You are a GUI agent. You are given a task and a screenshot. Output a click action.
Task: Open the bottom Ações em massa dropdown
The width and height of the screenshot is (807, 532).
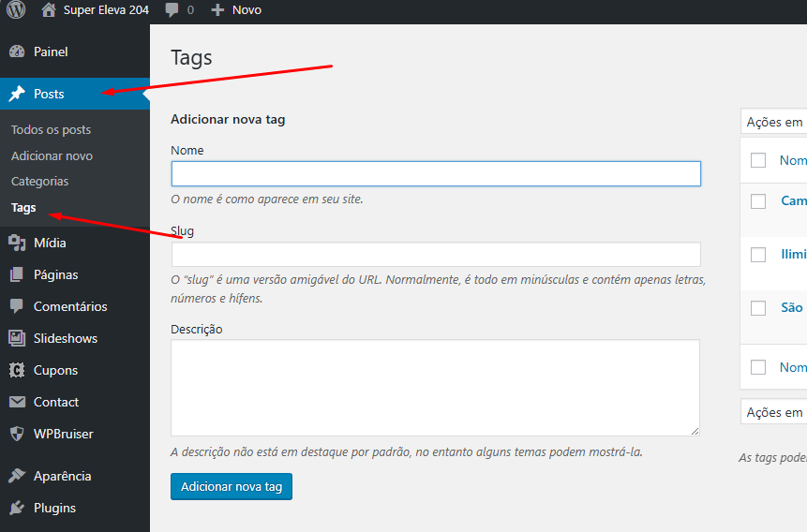point(773,412)
